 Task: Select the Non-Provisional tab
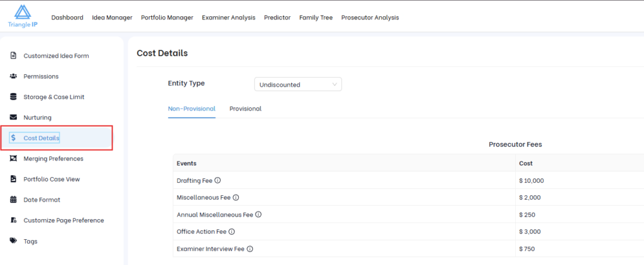click(x=191, y=109)
